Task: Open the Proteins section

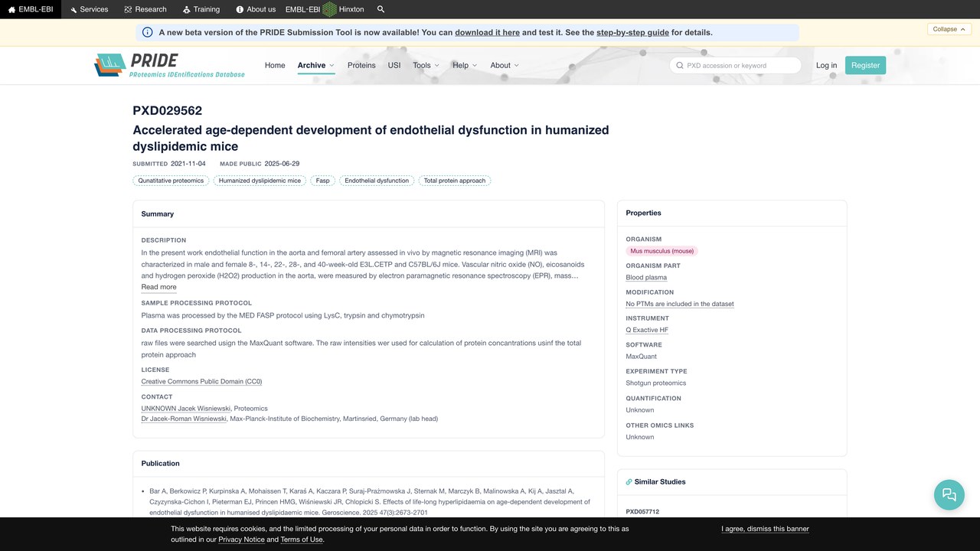Action: point(361,66)
